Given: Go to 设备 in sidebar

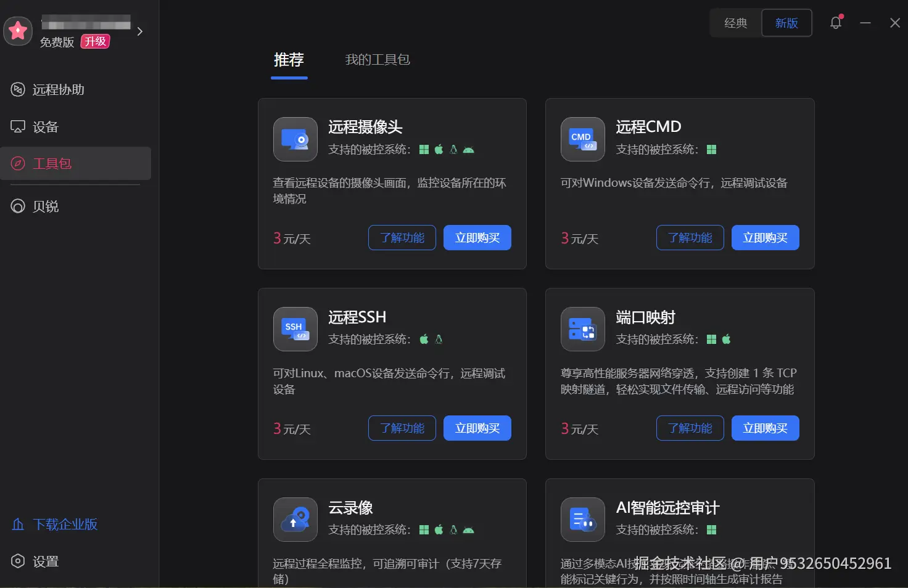Looking at the screenshot, I should pos(75,127).
